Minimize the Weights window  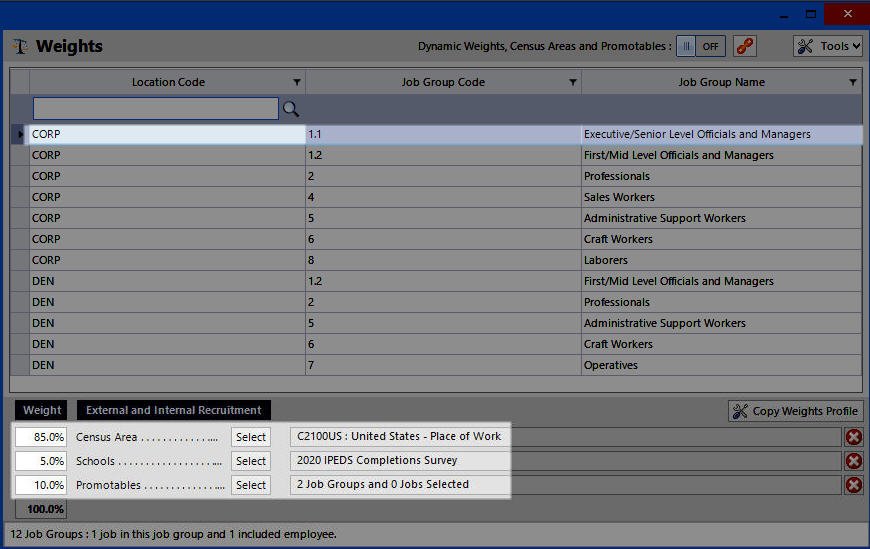[783, 15]
